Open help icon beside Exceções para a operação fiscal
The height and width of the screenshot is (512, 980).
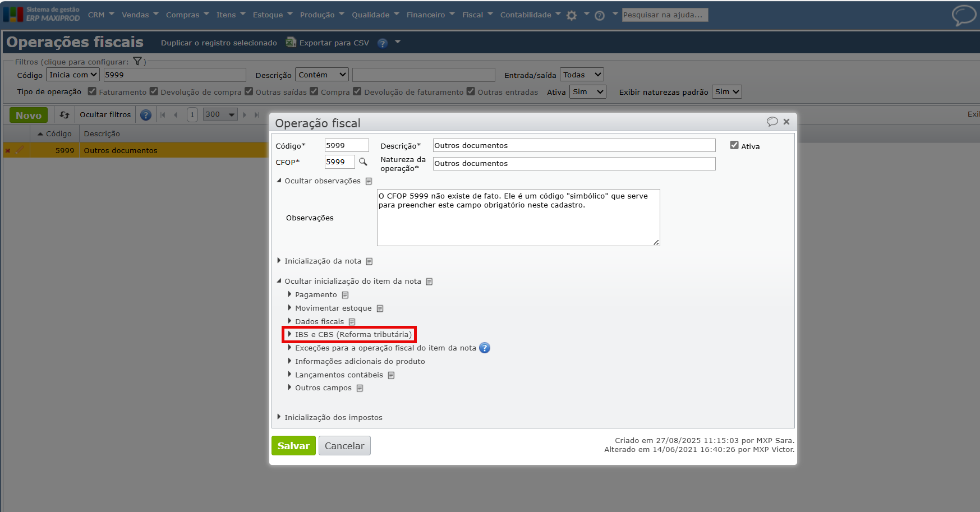pos(485,348)
